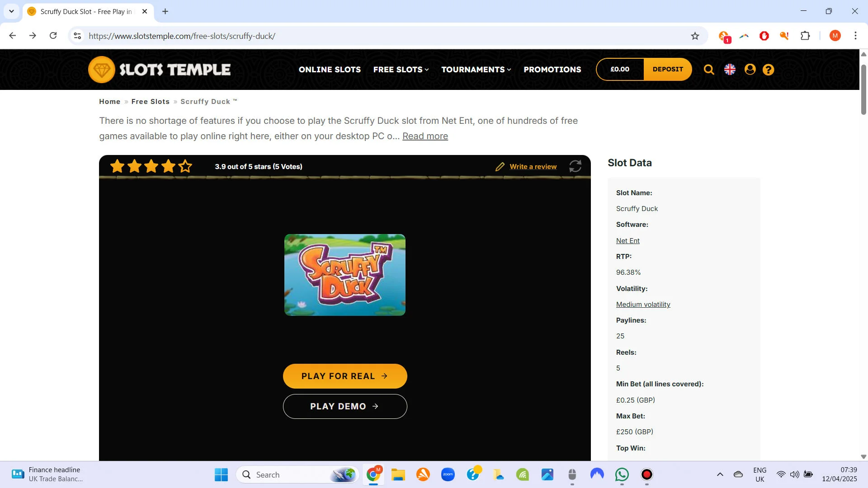Rate the slot with the fifth star
868x488 pixels.
[x=185, y=166]
